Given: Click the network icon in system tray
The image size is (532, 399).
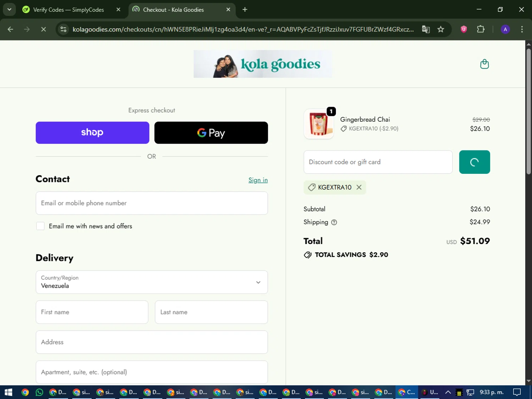Looking at the screenshot, I should pos(470,392).
